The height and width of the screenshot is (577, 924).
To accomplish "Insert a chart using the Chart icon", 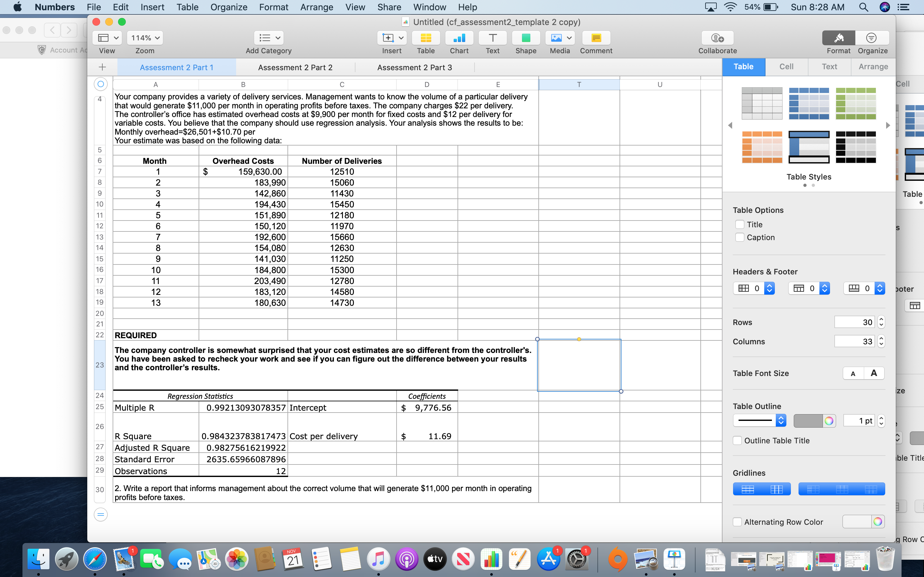I will pos(459,38).
